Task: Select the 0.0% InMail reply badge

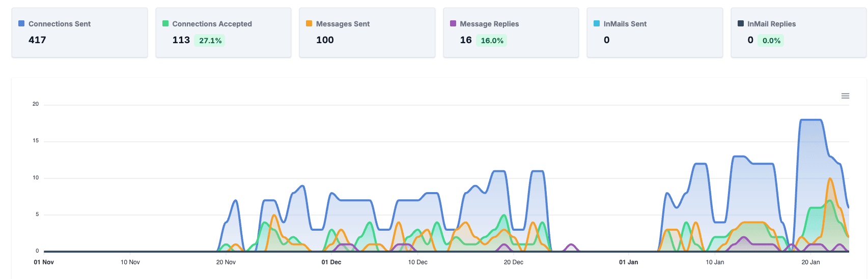Action: pos(771,41)
